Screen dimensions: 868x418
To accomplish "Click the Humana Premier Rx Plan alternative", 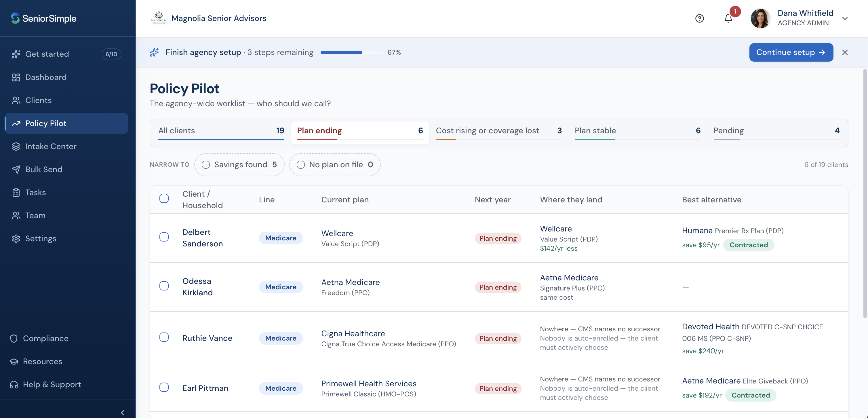I will click(x=732, y=231).
